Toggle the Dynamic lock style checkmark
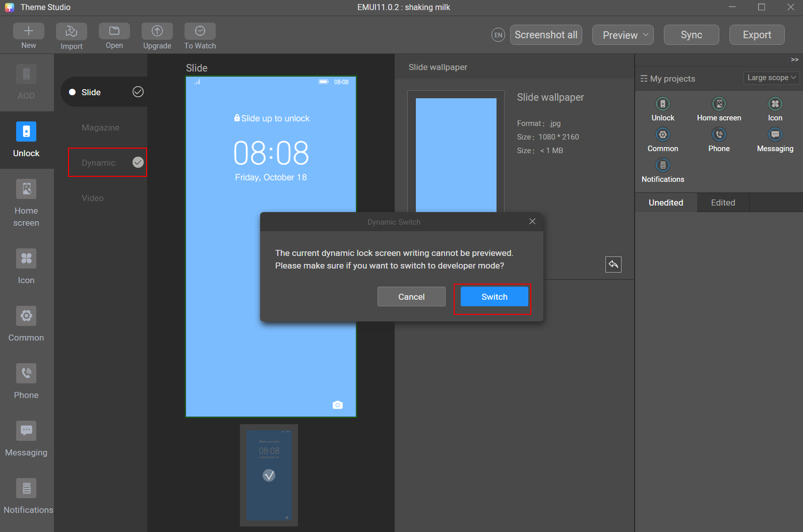Screen dimensions: 803x532 [x=138, y=162]
